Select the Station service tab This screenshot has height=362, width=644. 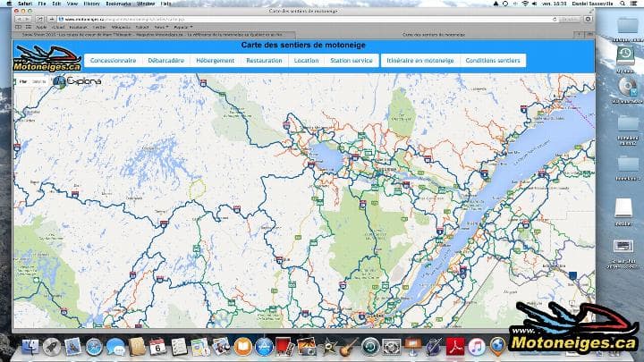click(x=352, y=61)
